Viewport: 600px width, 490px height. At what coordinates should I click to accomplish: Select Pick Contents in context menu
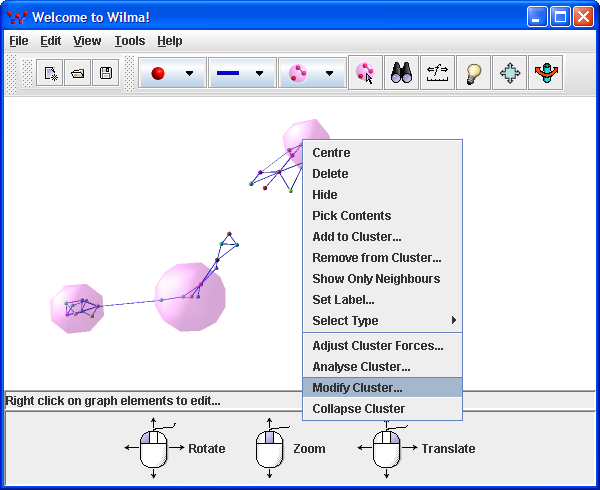click(383, 216)
